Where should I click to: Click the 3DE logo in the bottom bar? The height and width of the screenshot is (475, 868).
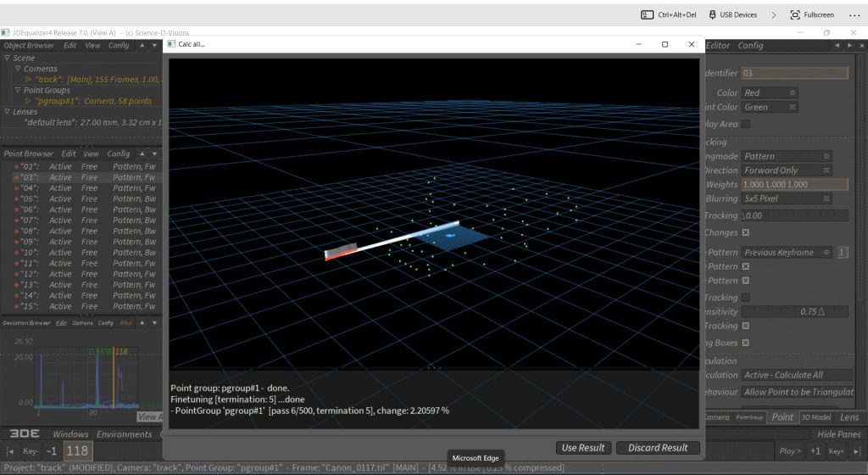pyautogui.click(x=25, y=433)
